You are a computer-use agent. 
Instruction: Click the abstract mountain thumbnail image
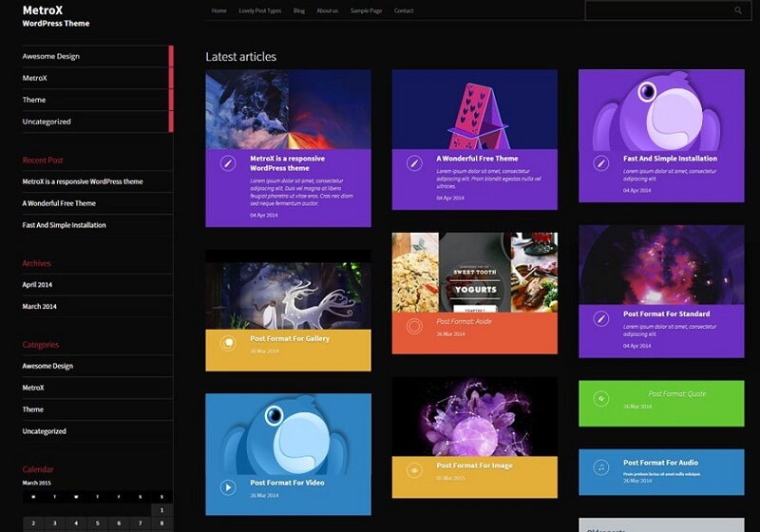289,109
